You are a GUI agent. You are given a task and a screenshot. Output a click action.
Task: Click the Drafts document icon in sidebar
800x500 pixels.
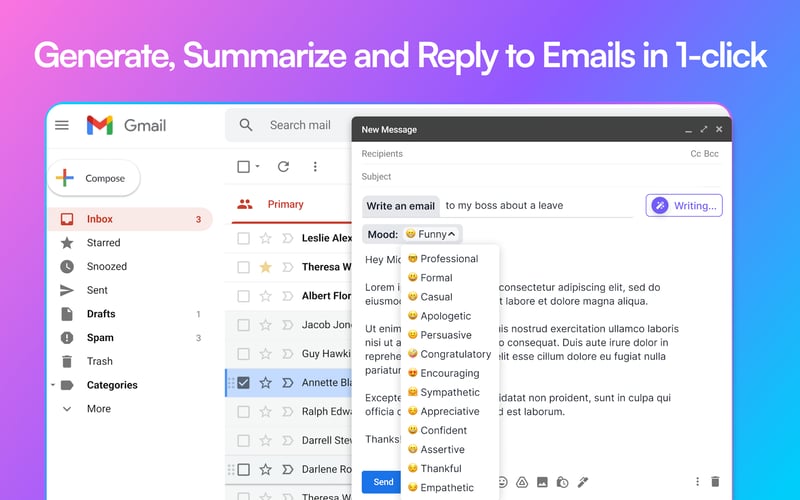pyautogui.click(x=67, y=314)
